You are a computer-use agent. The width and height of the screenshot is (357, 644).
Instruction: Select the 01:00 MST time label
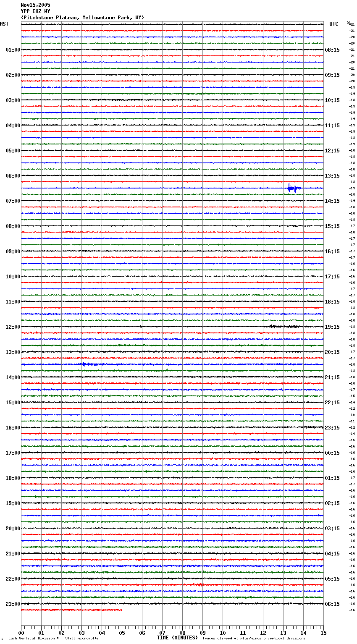tap(13, 50)
